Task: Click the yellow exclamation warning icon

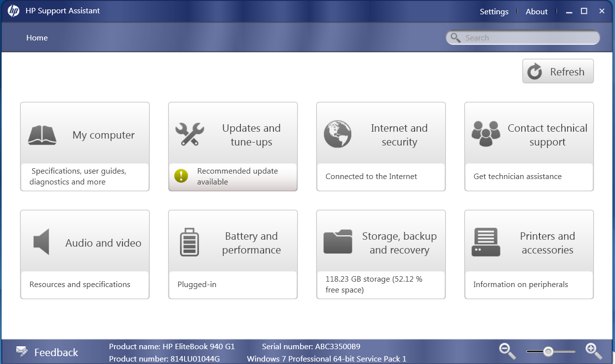Action: [181, 176]
